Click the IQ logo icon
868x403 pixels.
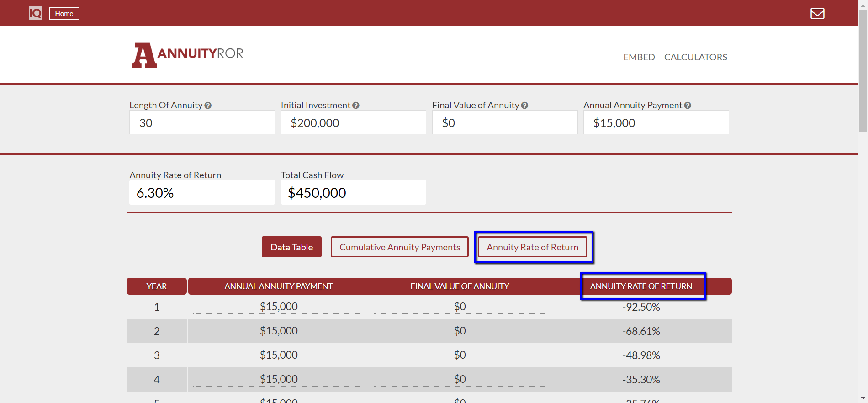(x=35, y=13)
